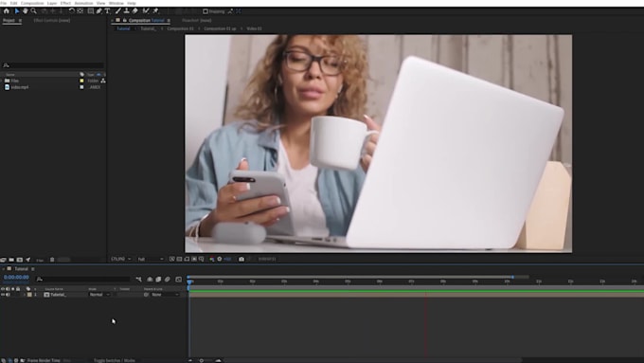Image resolution: width=644 pixels, height=363 pixels.
Task: Select the Eraser tool
Action: tap(134, 11)
